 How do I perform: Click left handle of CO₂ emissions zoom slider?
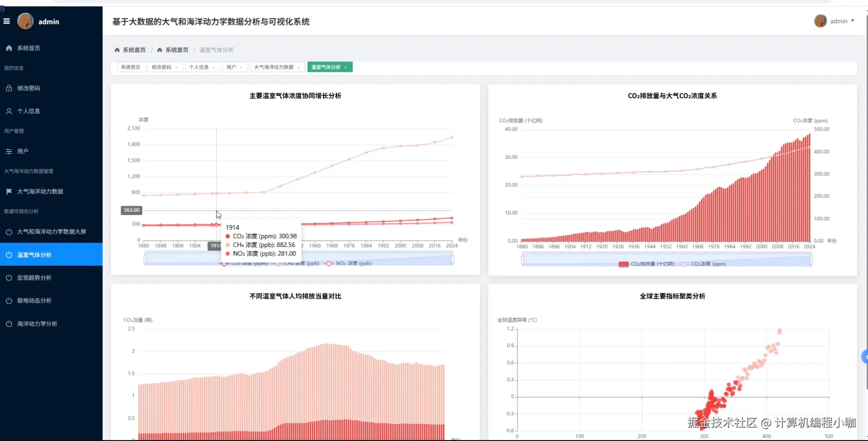tap(522, 260)
